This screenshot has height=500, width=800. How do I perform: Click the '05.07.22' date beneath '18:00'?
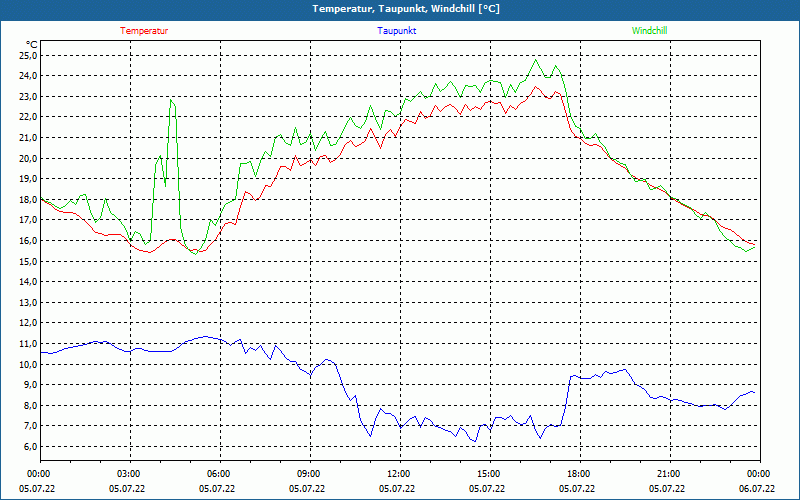coord(577,488)
